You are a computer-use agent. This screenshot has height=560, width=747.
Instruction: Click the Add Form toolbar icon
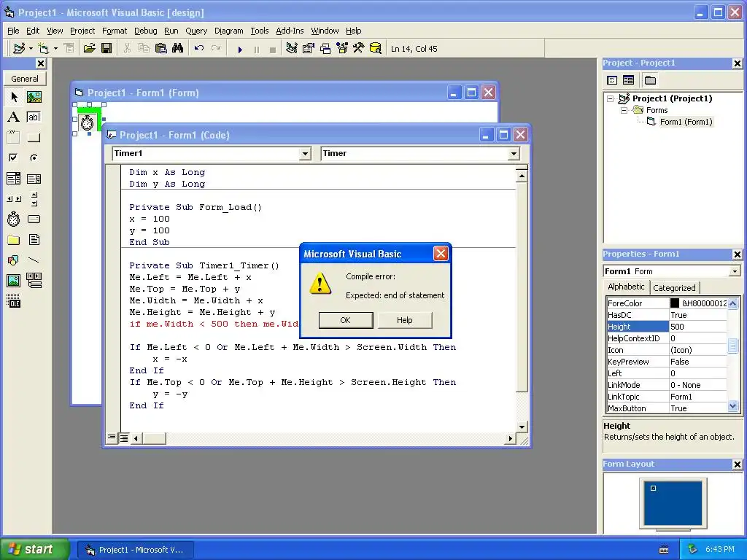pyautogui.click(x=43, y=49)
